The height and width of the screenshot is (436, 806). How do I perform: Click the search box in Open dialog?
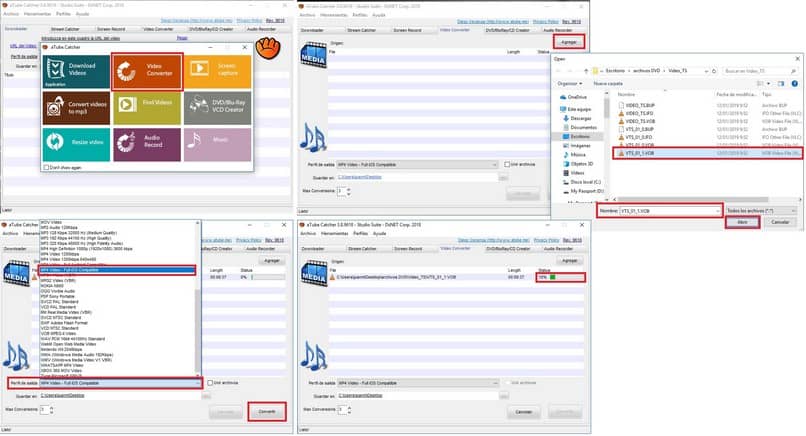pos(760,71)
